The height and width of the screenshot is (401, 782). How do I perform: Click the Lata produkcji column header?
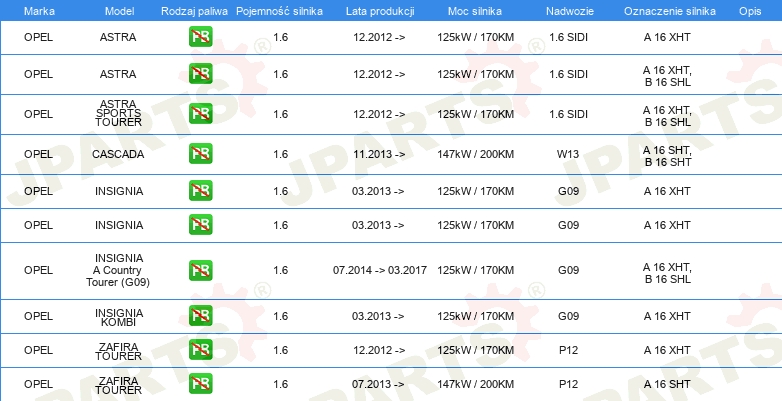pos(380,11)
